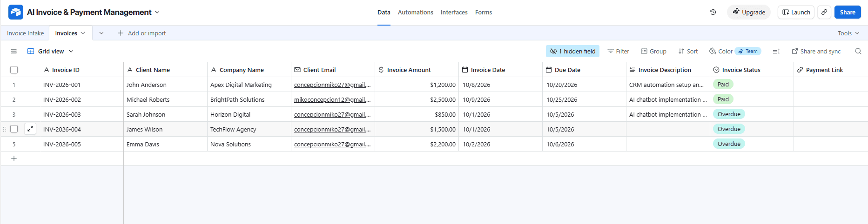Open John Anderson's client email link

tap(332, 85)
